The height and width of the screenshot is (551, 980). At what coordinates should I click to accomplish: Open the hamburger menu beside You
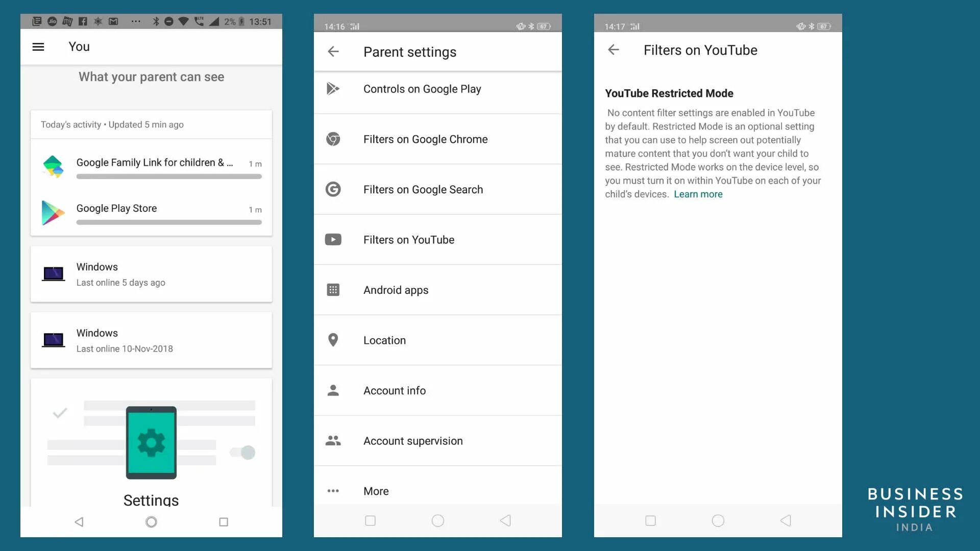38,47
